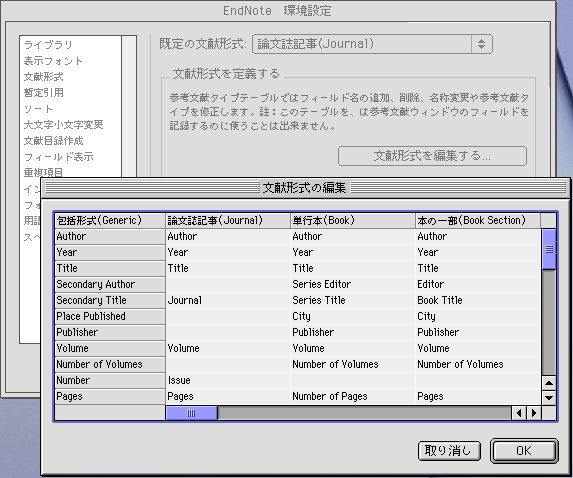Click horizontal scrollbar left arrow
Viewport: 573px width, 478px height.
pyautogui.click(x=519, y=413)
